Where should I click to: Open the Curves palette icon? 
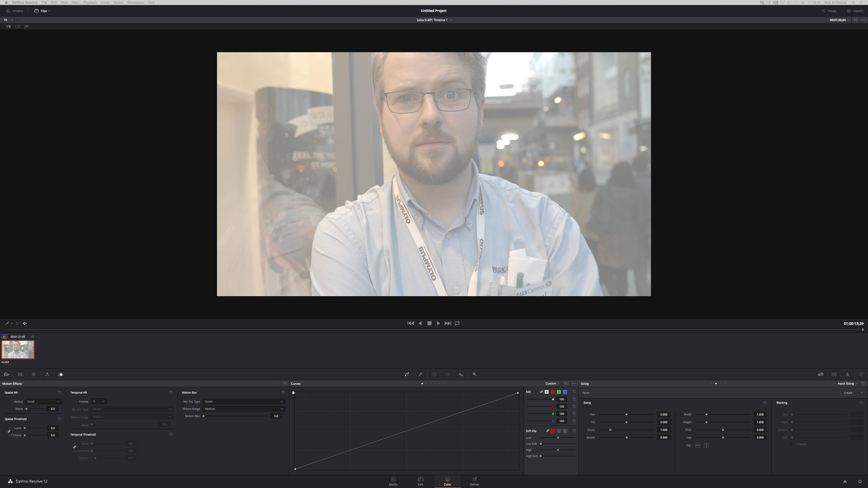point(407,374)
